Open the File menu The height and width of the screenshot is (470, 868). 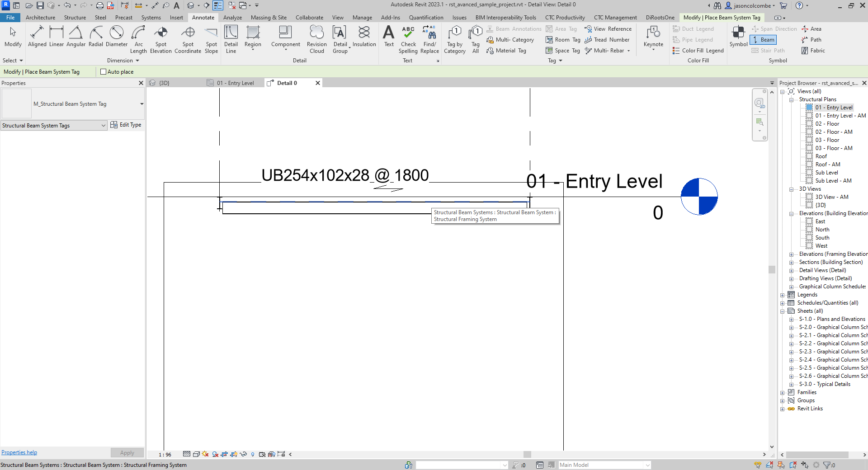(10, 18)
